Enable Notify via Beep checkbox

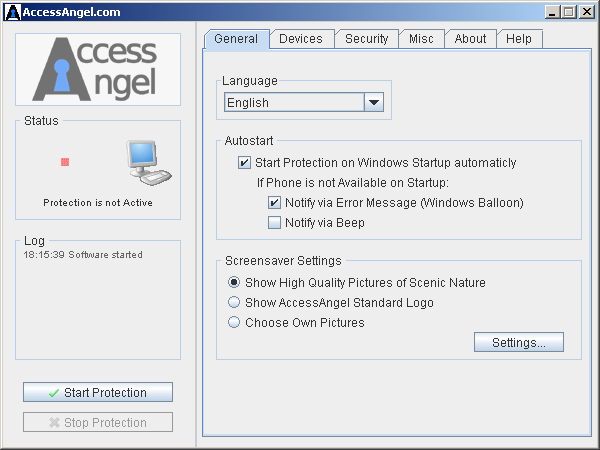(274, 222)
